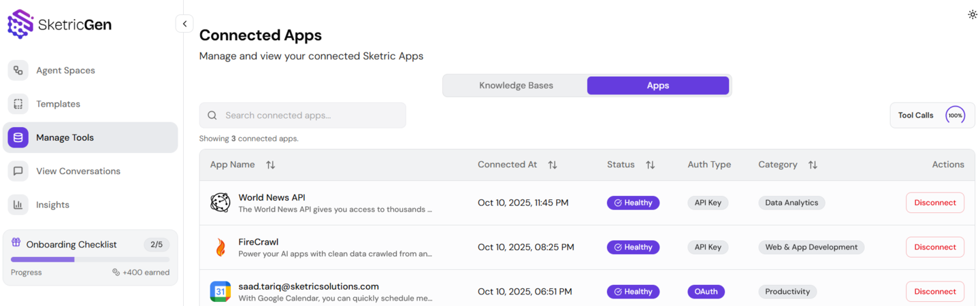Screen dimensions: 980x306
Task: Click the FireCrawl flame icon
Action: click(x=220, y=248)
